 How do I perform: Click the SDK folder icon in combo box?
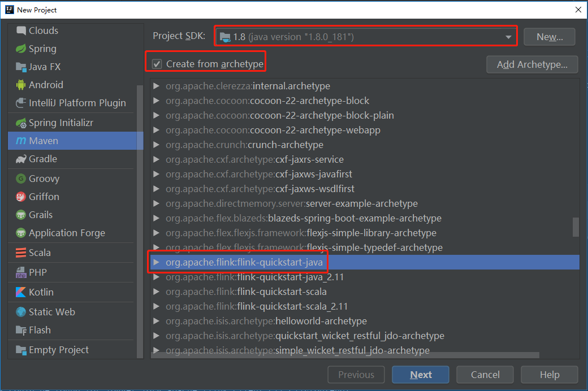(225, 37)
